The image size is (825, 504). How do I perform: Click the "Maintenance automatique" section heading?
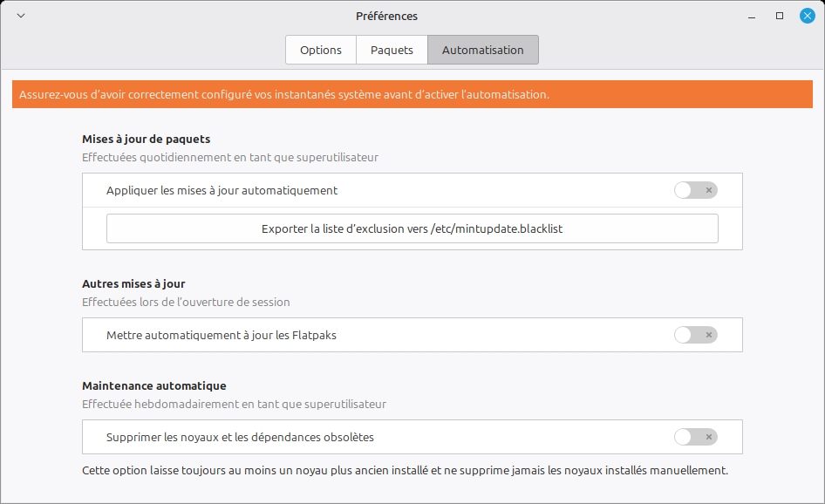153,385
